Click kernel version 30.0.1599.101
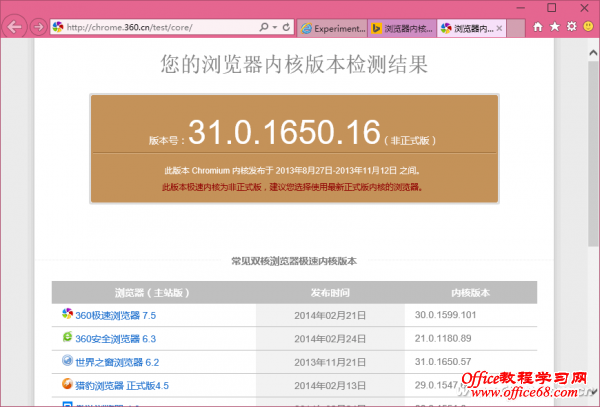 [x=445, y=315]
